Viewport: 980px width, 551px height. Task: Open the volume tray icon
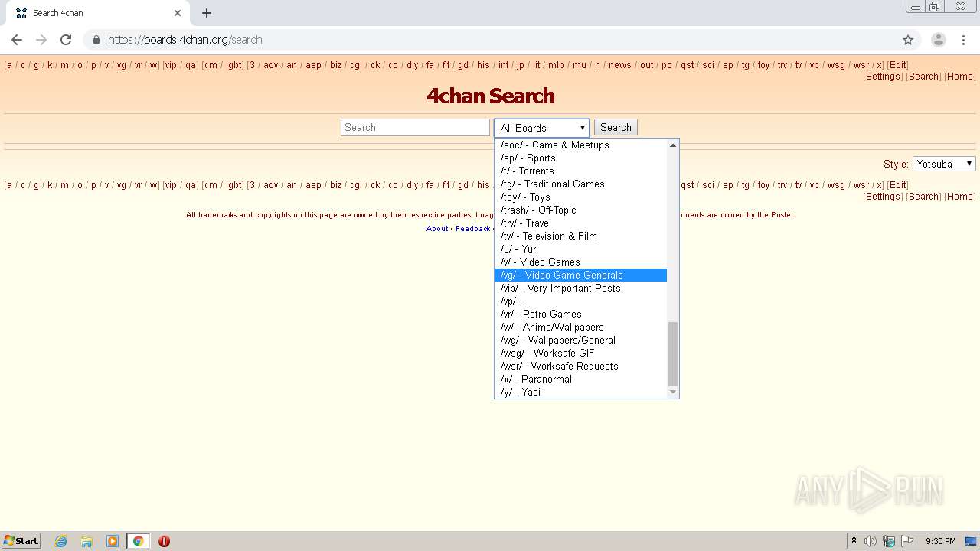(x=871, y=541)
